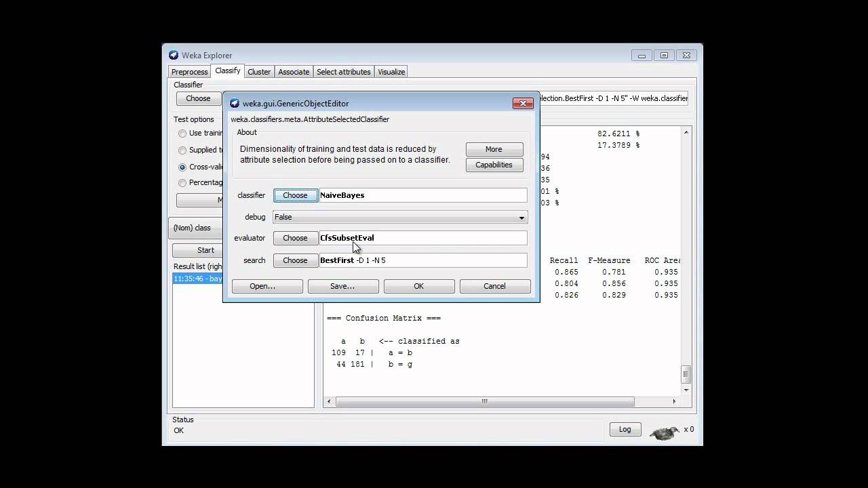The height and width of the screenshot is (488, 868).
Task: Open the Log button
Action: coord(625,429)
